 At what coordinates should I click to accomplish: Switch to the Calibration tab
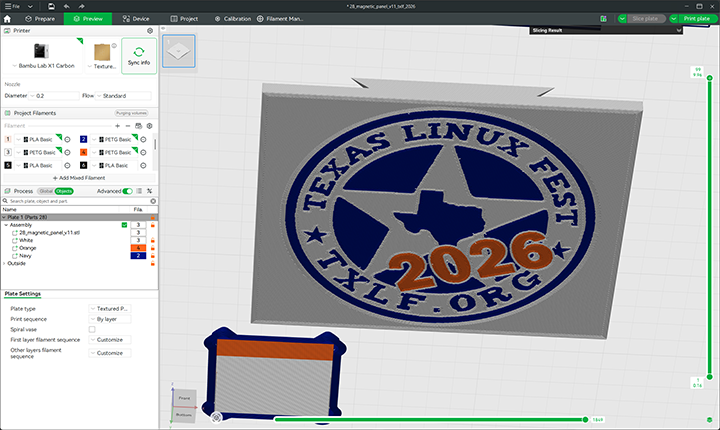point(233,19)
